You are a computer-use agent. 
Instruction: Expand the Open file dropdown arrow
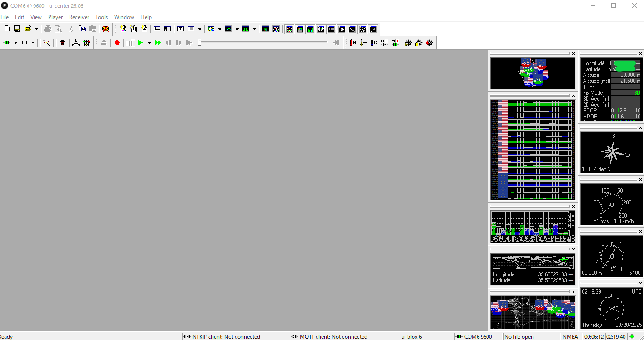tap(36, 29)
